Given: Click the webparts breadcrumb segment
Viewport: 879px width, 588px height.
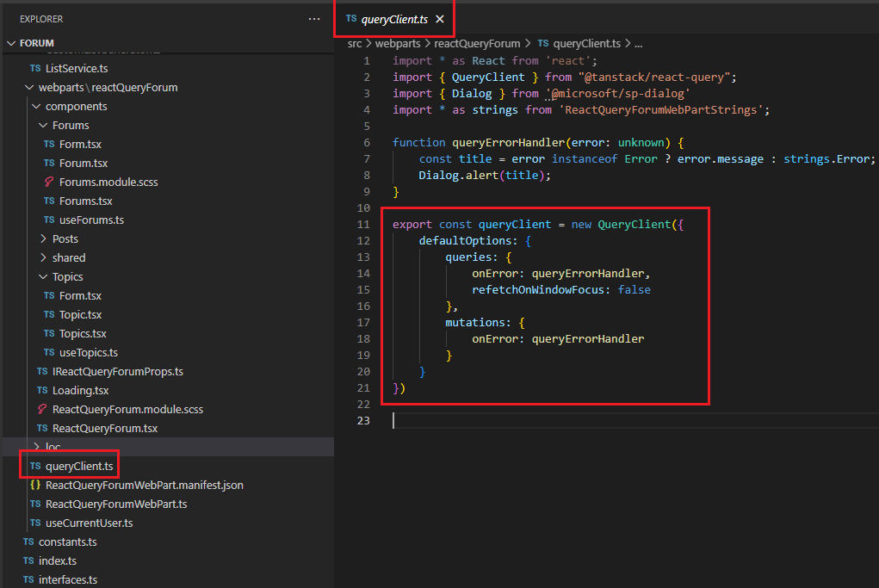Looking at the screenshot, I should coord(398,43).
